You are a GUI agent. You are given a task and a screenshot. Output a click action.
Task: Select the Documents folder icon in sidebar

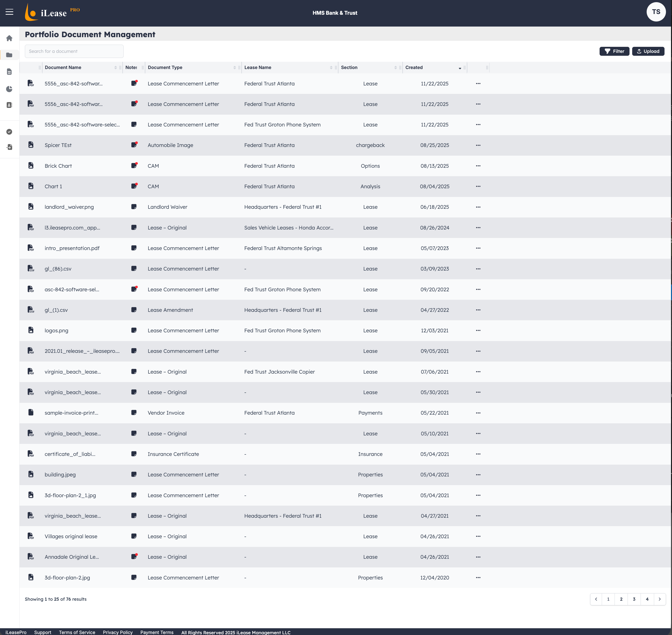click(x=9, y=55)
